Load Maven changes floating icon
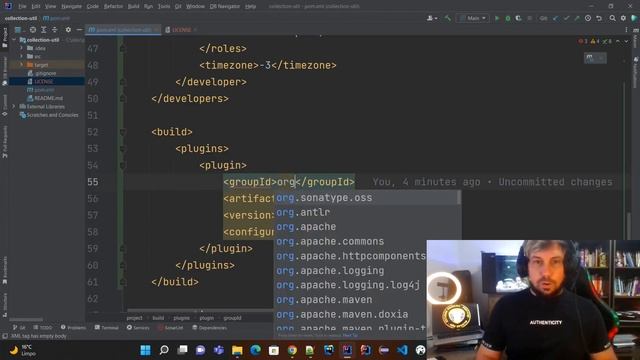Screen dimensions: 640x360 tap(590, 58)
